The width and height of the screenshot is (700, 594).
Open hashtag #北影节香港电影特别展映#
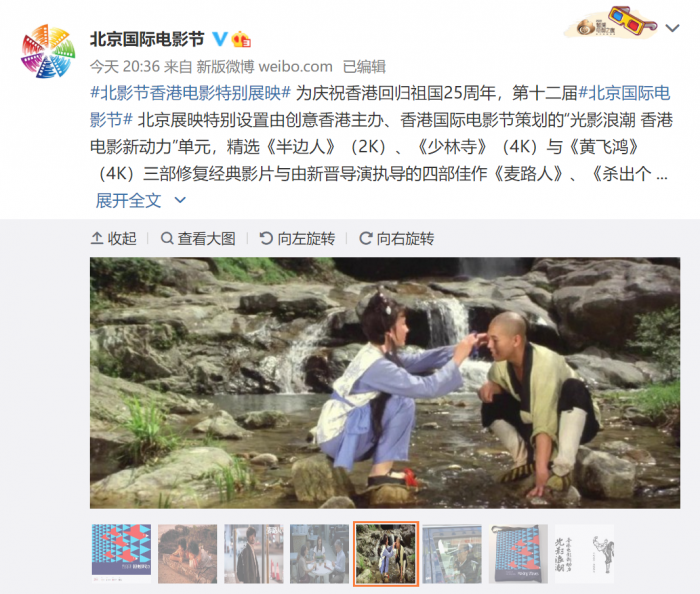tap(191, 93)
